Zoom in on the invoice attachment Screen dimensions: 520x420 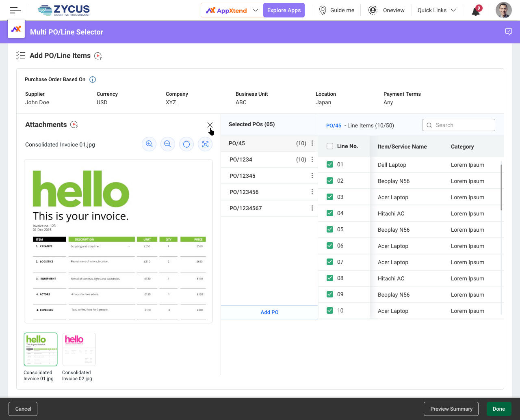[149, 144]
